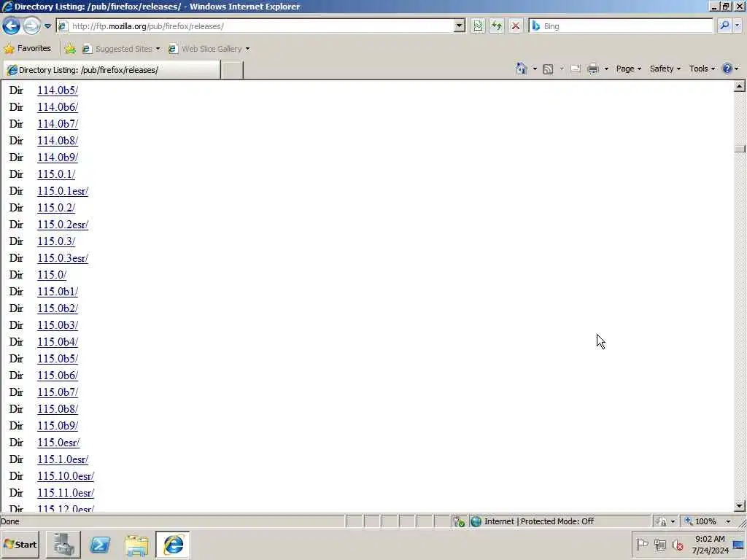The image size is (747, 560).
Task: Click the Help question mark icon
Action: click(727, 69)
